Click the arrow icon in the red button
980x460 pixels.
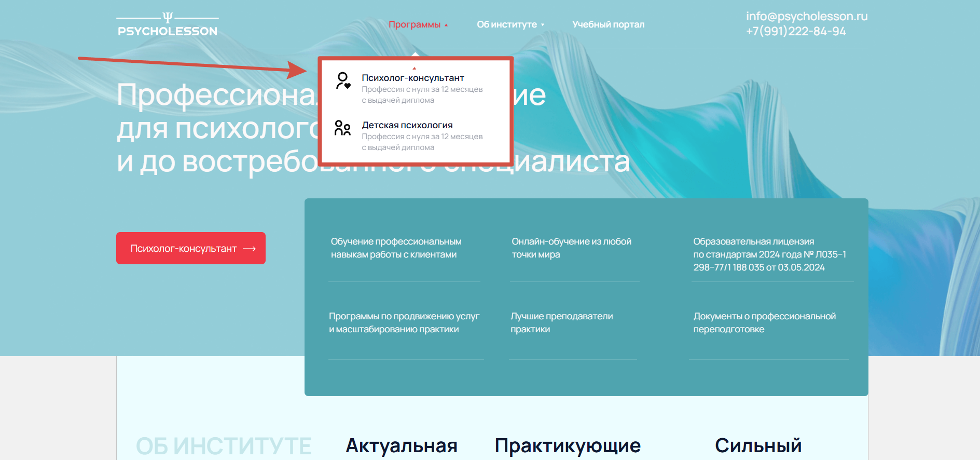click(250, 249)
